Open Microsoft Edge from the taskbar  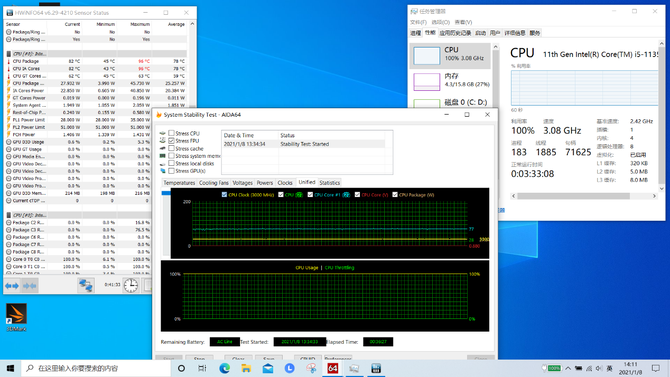pos(224,368)
